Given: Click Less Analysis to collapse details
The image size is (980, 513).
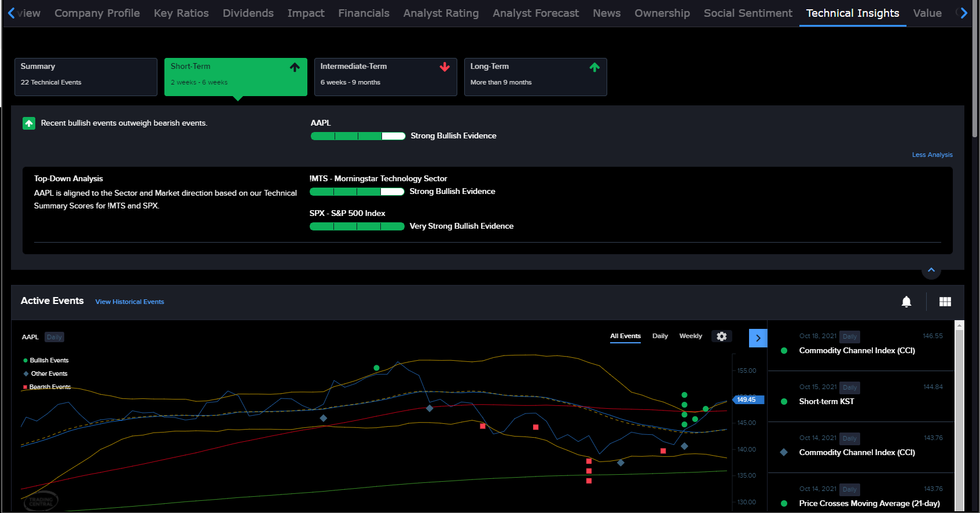Looking at the screenshot, I should (x=931, y=155).
